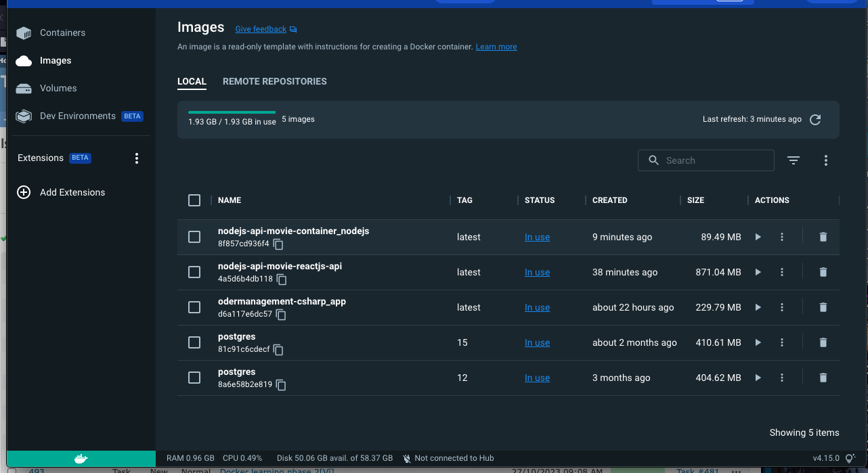Open the filter options icon
This screenshot has height=473, width=868.
[x=794, y=160]
